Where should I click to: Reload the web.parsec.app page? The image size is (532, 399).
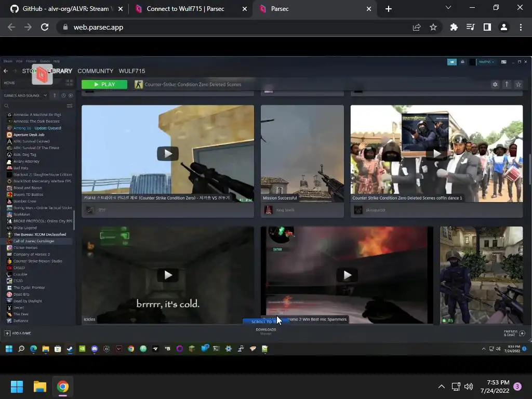tap(45, 27)
